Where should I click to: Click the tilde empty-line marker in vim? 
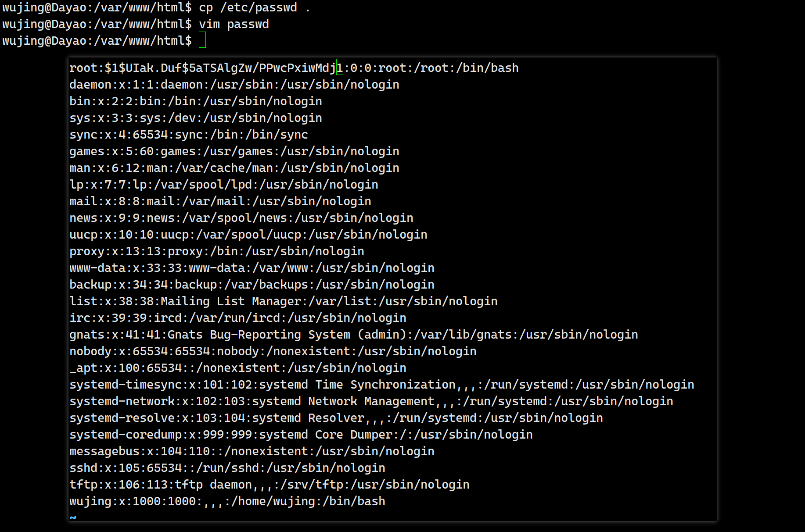pyautogui.click(x=73, y=518)
